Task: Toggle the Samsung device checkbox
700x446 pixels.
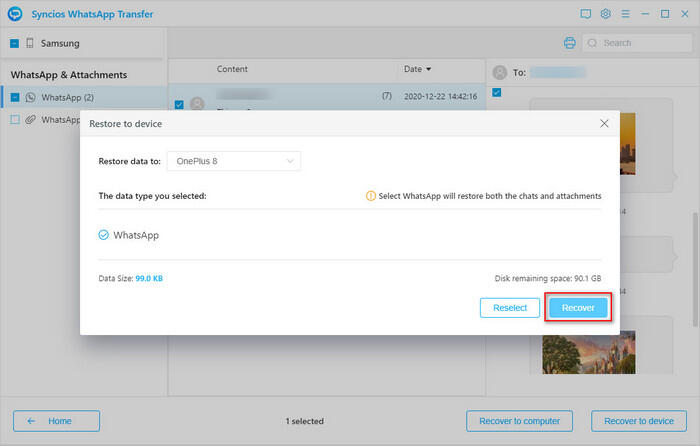Action: coord(14,44)
